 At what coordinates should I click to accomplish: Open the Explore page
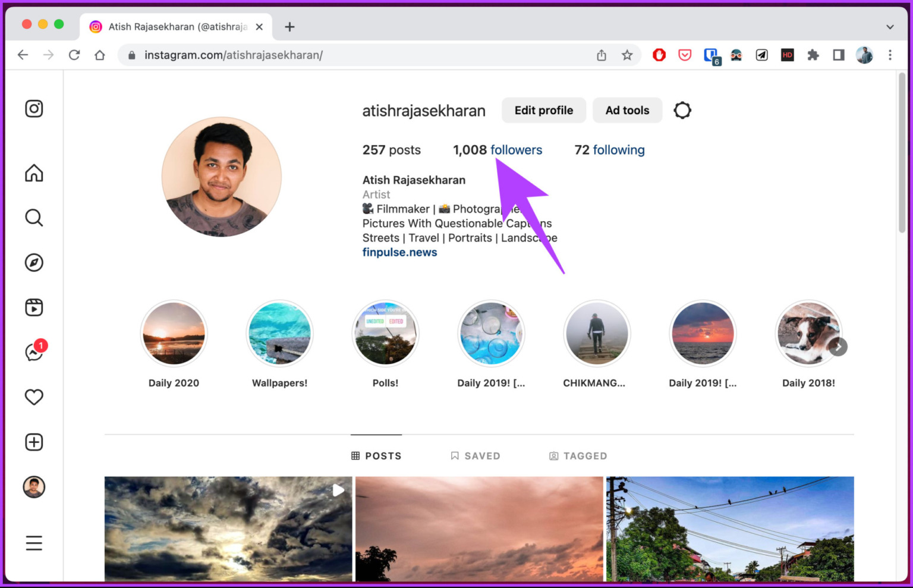click(34, 262)
